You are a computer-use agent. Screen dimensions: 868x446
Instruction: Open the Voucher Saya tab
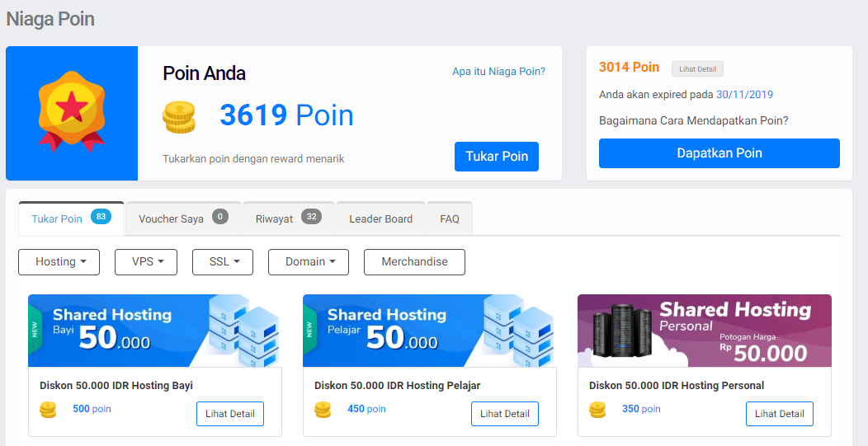click(183, 218)
